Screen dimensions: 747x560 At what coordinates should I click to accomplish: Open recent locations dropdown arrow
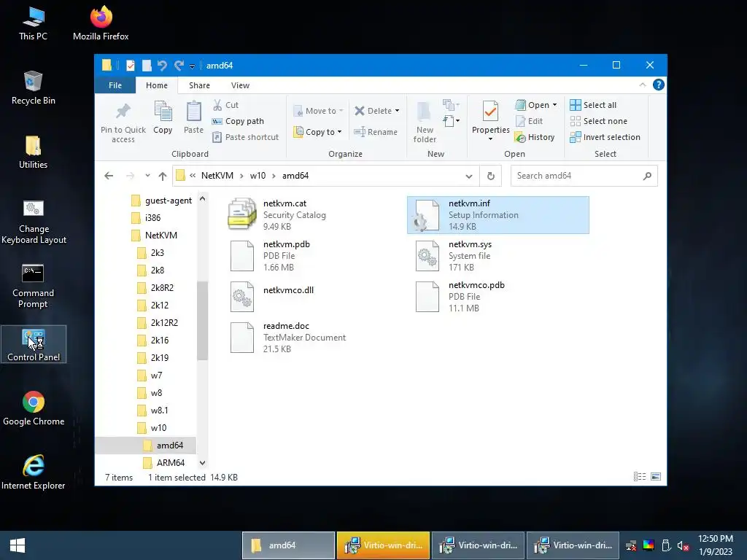[x=147, y=176]
